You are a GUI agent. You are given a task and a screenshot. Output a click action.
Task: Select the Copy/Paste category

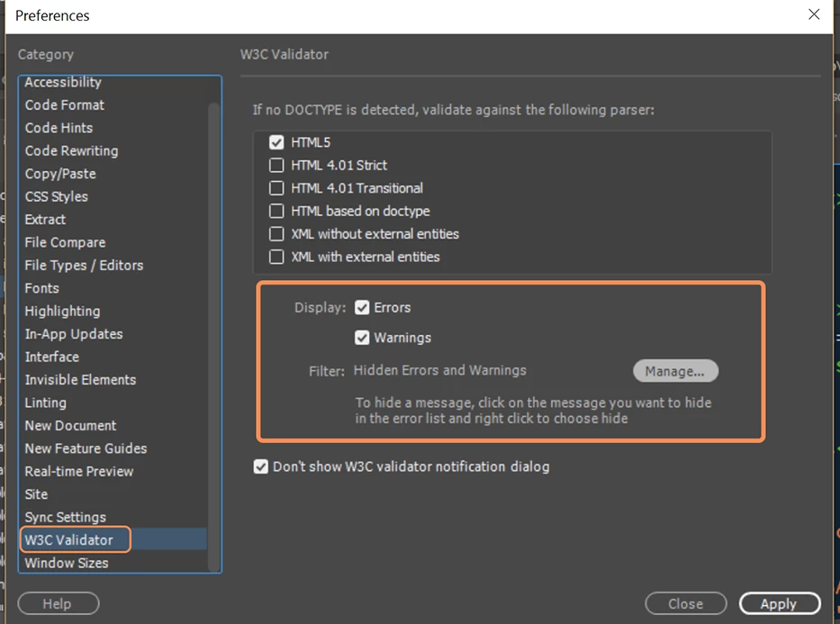click(x=113, y=174)
